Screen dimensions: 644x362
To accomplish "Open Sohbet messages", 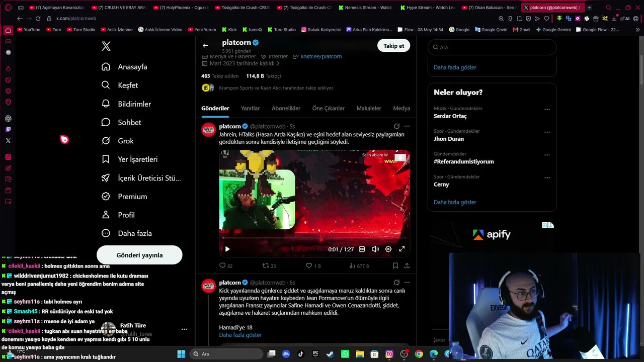I will (121, 123).
